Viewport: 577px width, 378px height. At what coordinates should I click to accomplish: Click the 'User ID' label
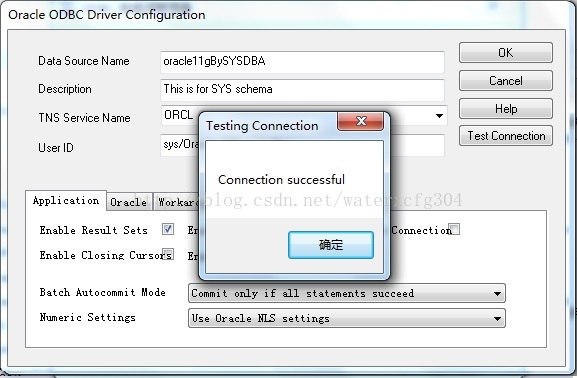click(56, 148)
